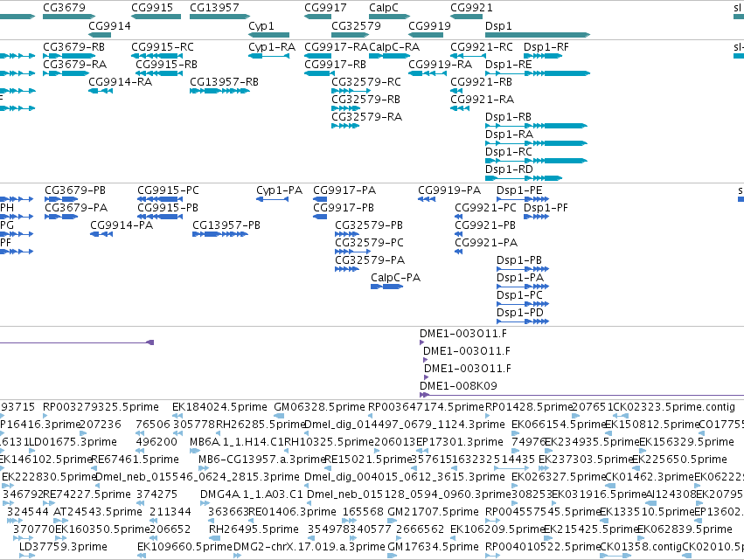Select transcript CG9917-RB
This screenshot has height=560, width=744.
pyautogui.click(x=335, y=65)
